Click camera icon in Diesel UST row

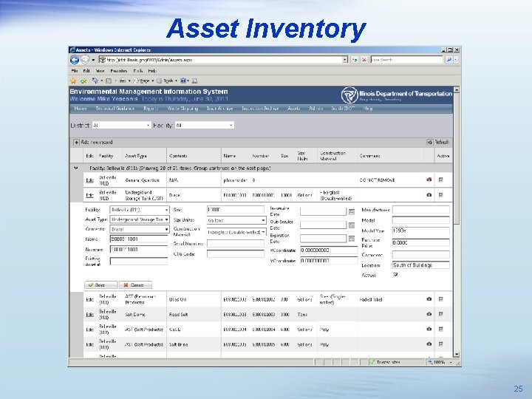coord(429,195)
